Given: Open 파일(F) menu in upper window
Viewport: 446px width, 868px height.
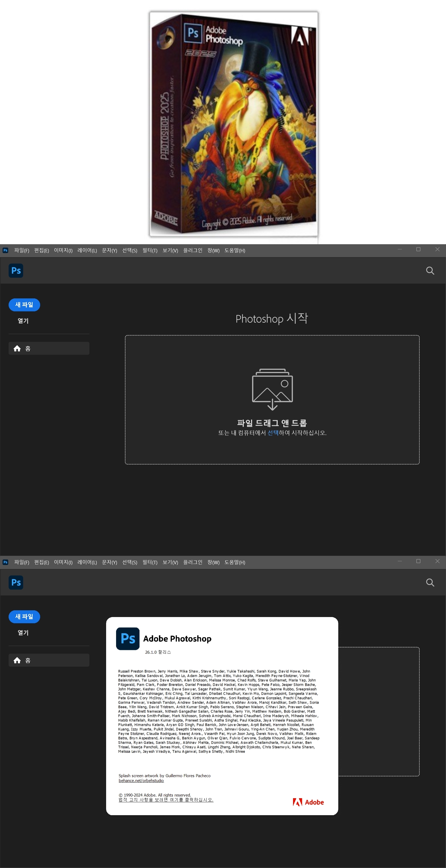Looking at the screenshot, I should (22, 250).
